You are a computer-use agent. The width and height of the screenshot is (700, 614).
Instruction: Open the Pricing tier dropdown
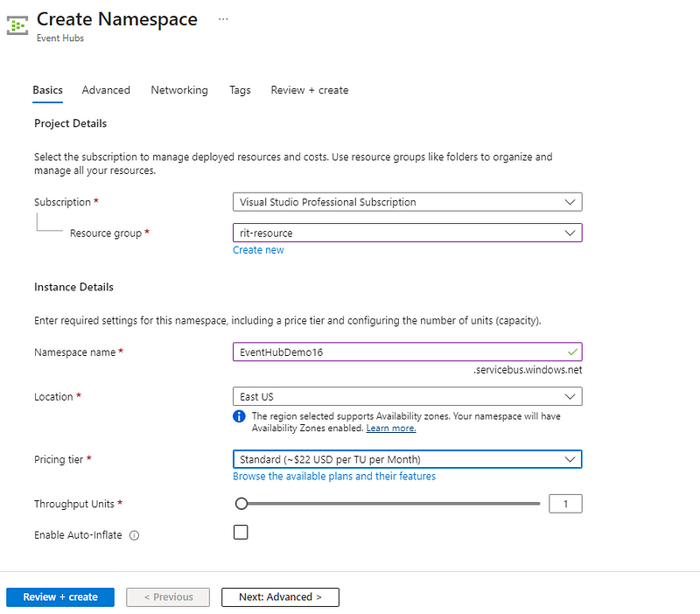coord(407,459)
